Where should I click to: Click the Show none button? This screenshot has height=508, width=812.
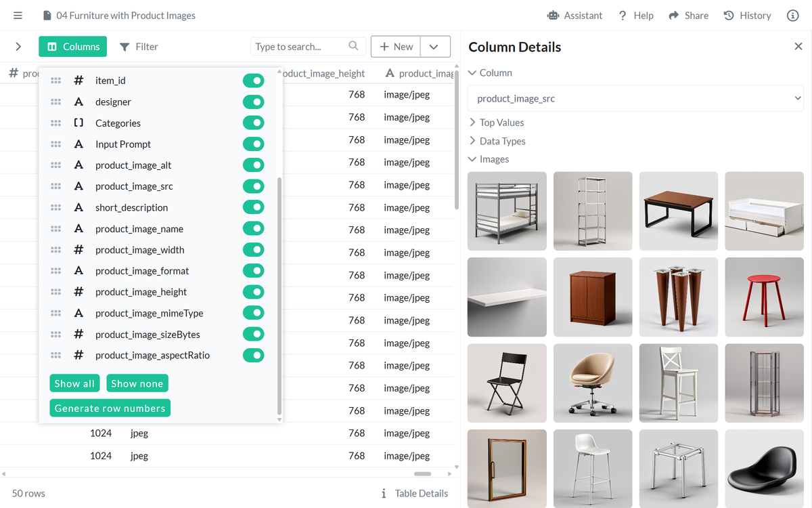[x=137, y=383]
